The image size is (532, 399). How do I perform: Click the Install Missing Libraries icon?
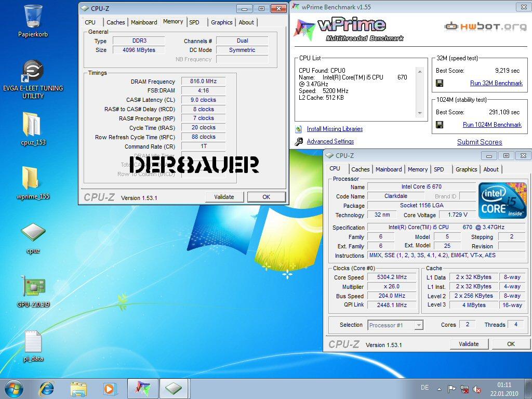299,129
